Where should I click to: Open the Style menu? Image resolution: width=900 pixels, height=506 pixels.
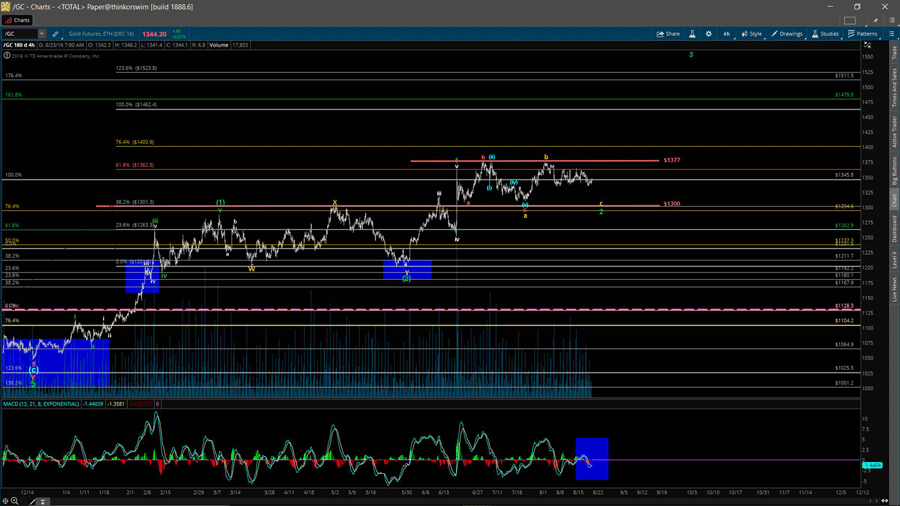coord(751,34)
